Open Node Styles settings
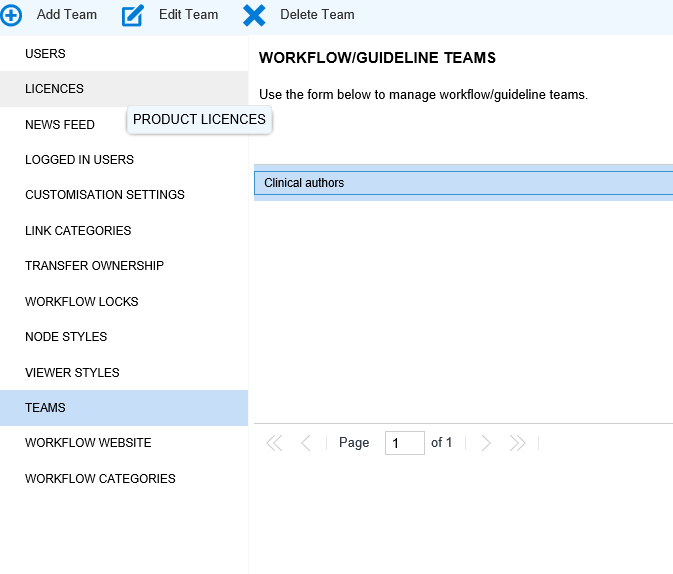 tap(66, 337)
